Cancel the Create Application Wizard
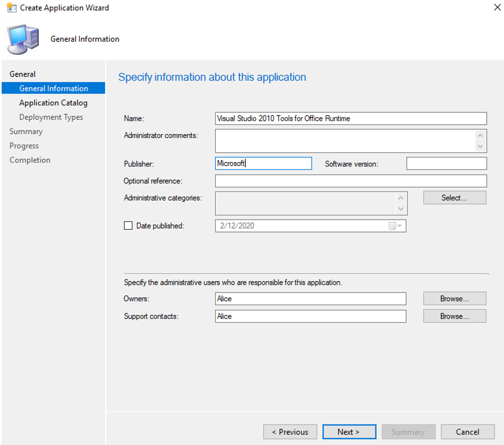The height and width of the screenshot is (445, 504). (x=468, y=432)
